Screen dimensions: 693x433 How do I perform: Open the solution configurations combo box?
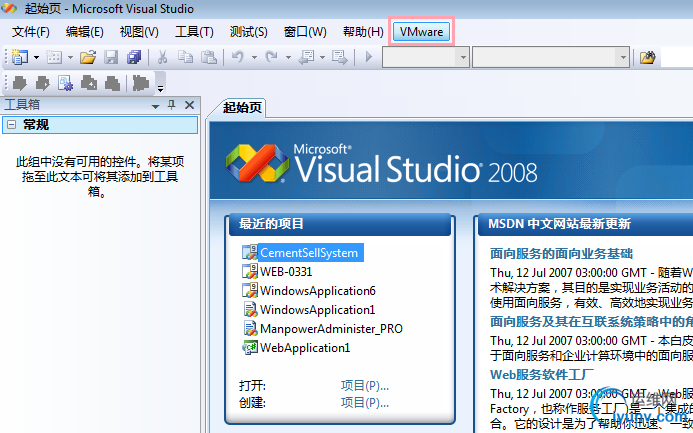[425, 57]
